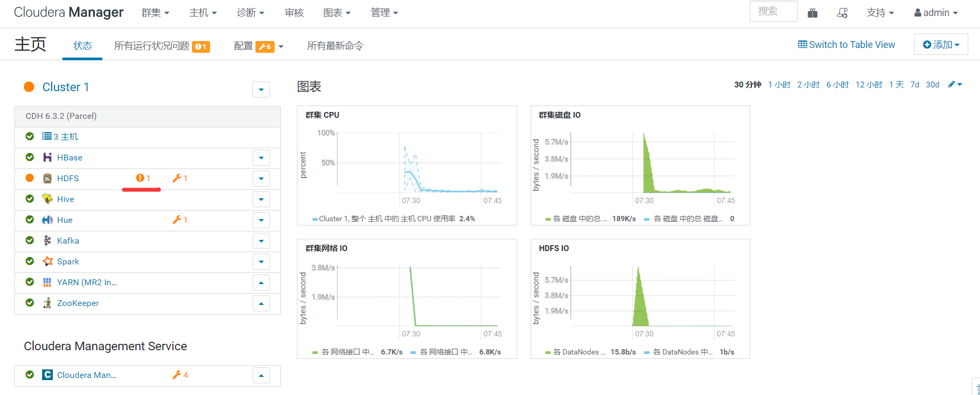The width and height of the screenshot is (980, 395).
Task: View Hue configuration wrench issue
Action: point(180,220)
